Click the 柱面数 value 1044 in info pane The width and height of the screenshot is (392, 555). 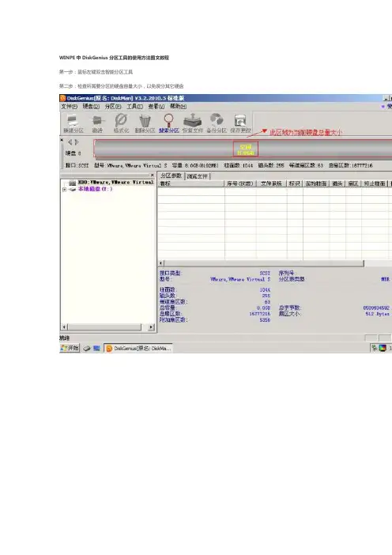pos(265,290)
